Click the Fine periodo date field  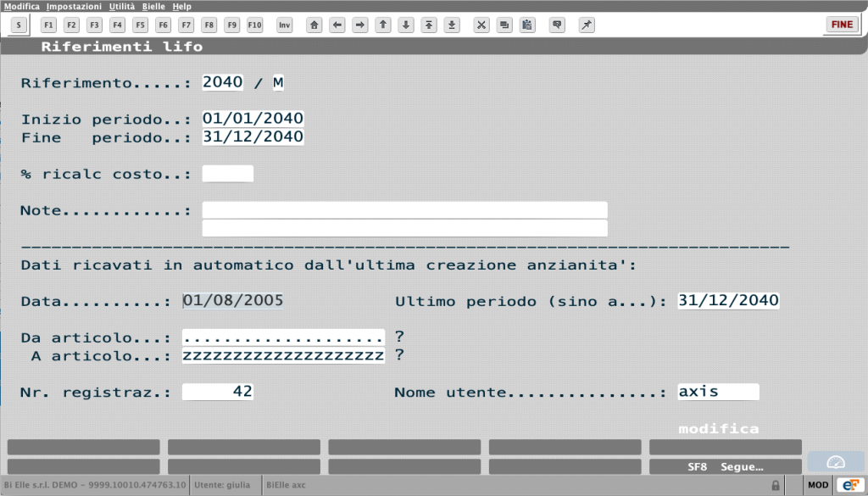click(253, 137)
